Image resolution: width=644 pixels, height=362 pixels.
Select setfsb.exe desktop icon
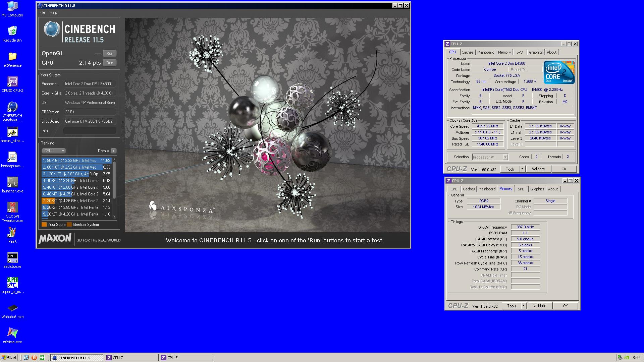[12, 260]
